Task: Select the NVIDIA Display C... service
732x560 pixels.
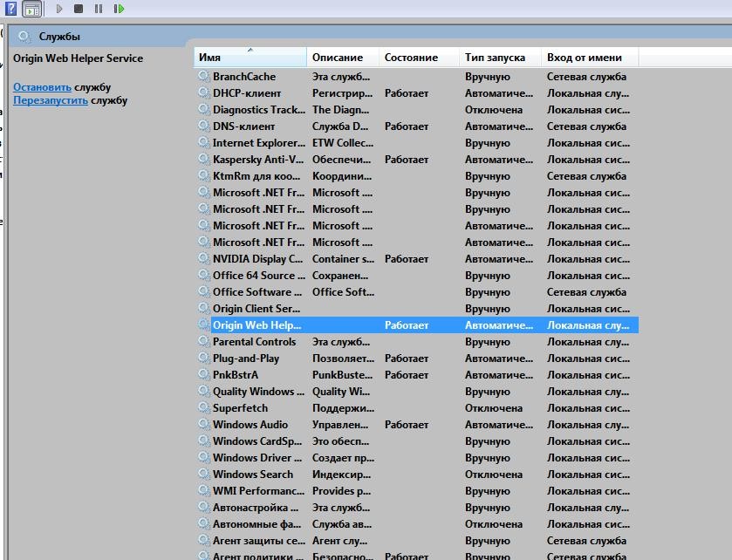Action: coord(258,259)
